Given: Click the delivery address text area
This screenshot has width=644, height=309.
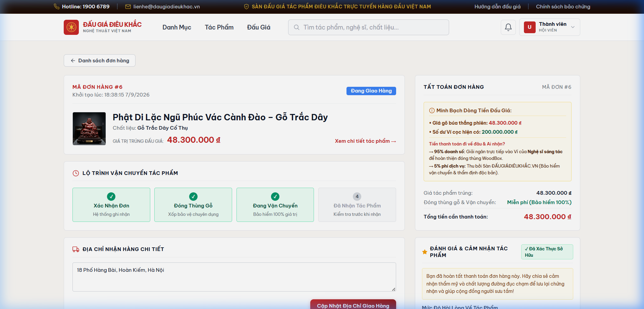Looking at the screenshot, I should click(234, 277).
